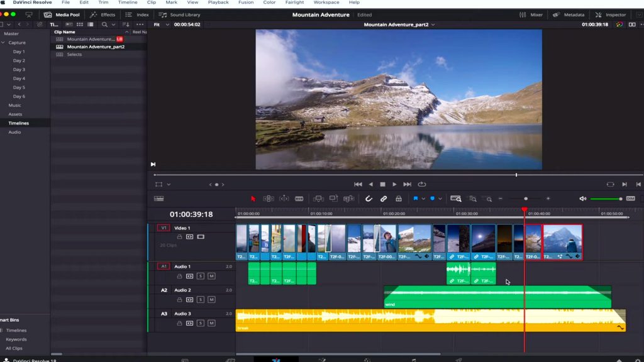
Task: Toggle the timeline Snapping magnet icon
Action: tap(369, 199)
